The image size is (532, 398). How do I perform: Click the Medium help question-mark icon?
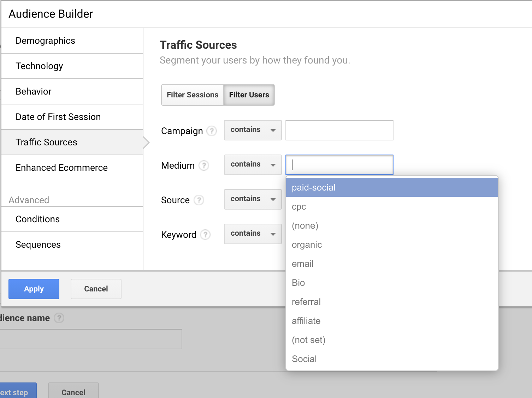click(x=204, y=165)
